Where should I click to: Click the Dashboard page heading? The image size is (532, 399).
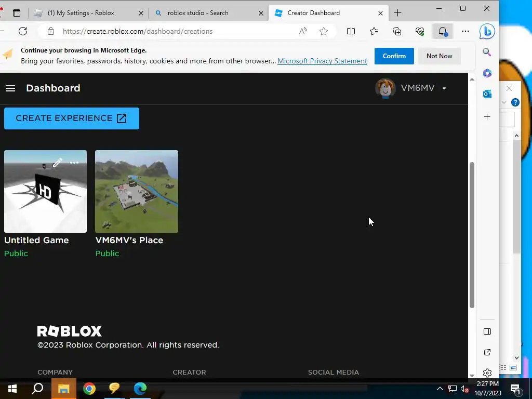point(54,88)
